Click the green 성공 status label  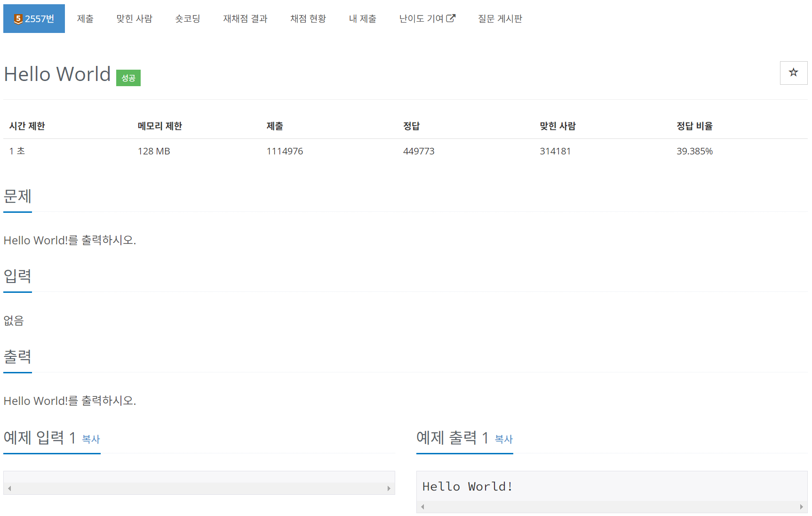(128, 78)
